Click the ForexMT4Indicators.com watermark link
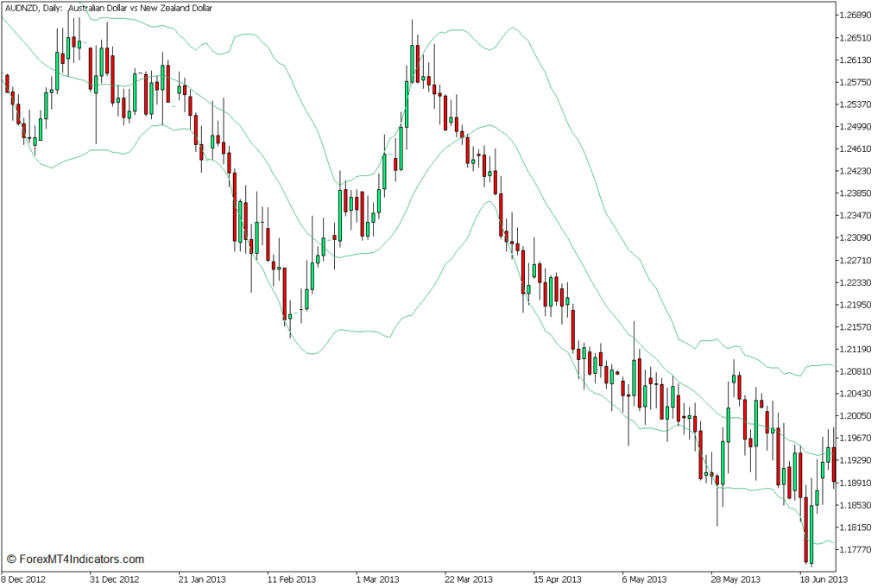The width and height of the screenshot is (884, 588). coord(75,560)
